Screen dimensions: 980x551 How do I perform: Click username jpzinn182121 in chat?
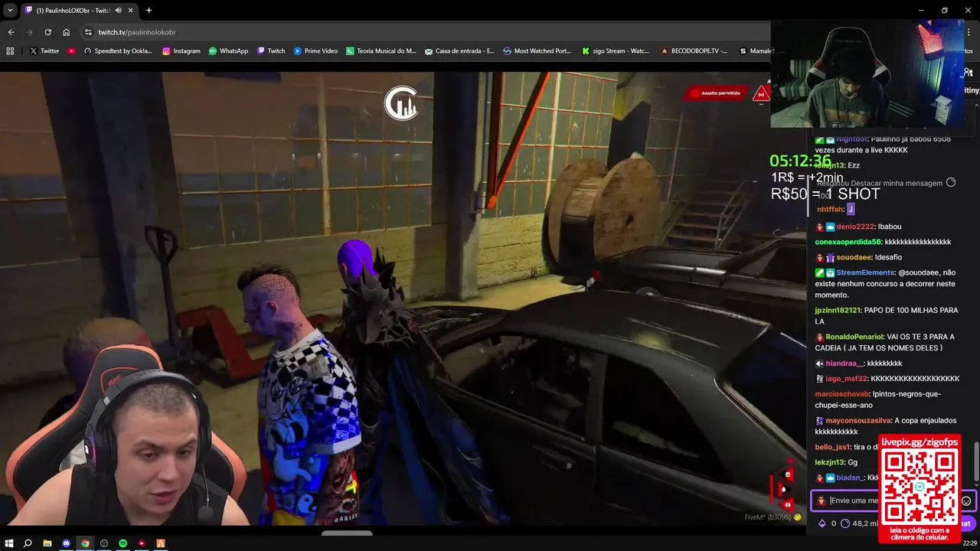[x=838, y=311]
